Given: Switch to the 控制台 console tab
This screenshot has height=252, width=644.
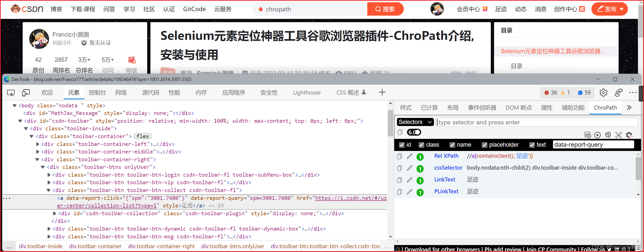Looking at the screenshot, I should [97, 92].
